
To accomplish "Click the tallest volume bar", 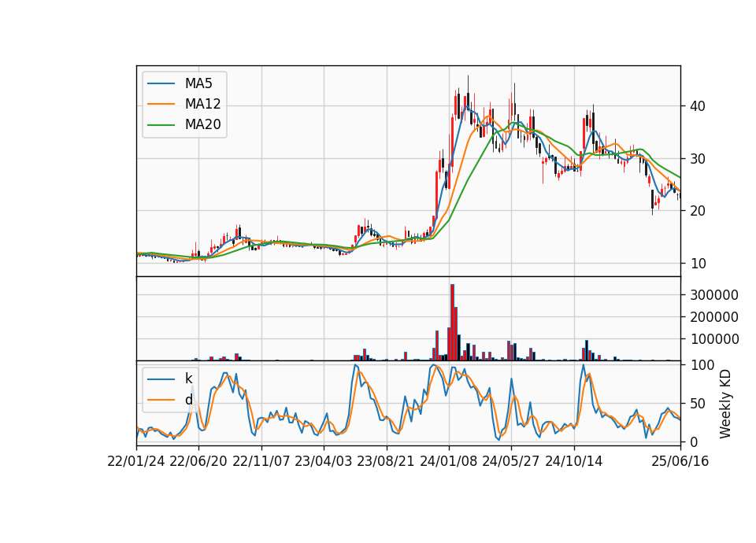I will [x=452, y=323].
